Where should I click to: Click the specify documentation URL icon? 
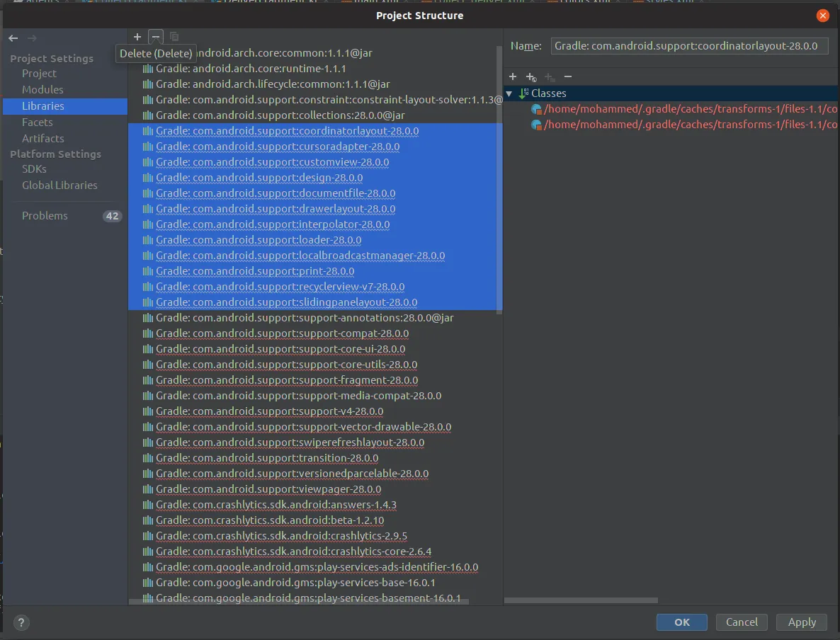[x=531, y=77]
